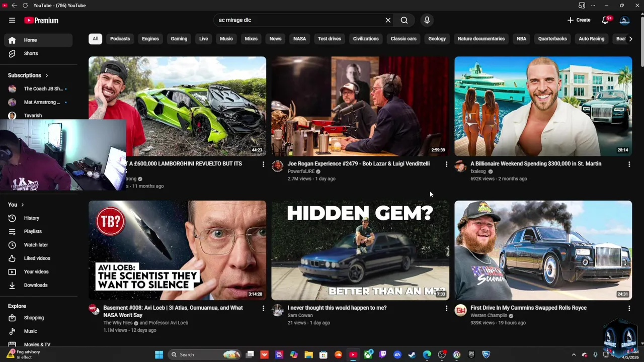Go to Home in the sidebar
The width and height of the screenshot is (644, 362).
[x=38, y=40]
